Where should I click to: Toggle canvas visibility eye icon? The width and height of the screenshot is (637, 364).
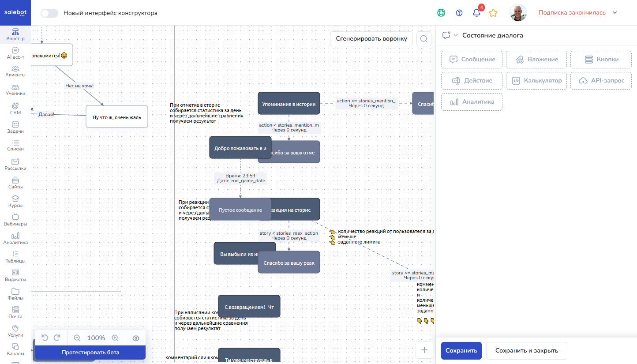[x=136, y=338]
